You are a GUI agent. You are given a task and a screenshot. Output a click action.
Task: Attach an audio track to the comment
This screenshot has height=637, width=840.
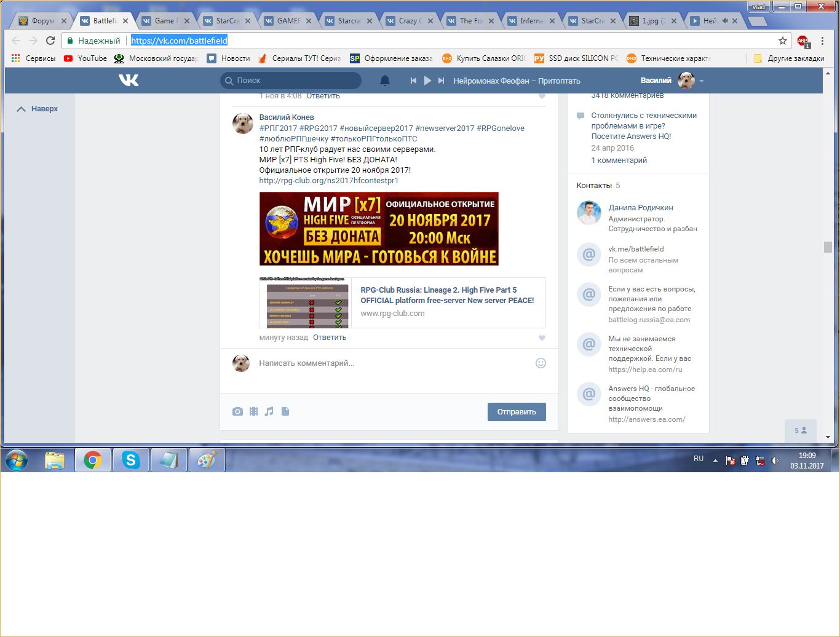269,411
